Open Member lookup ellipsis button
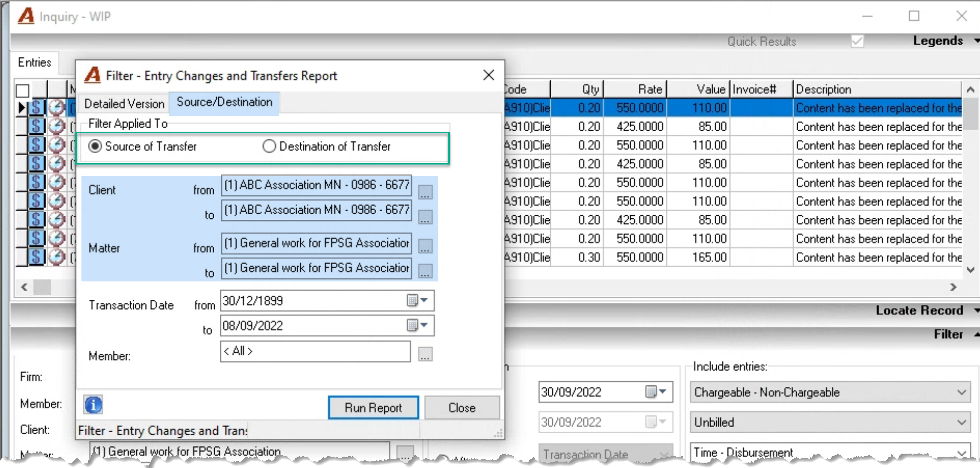 click(425, 354)
